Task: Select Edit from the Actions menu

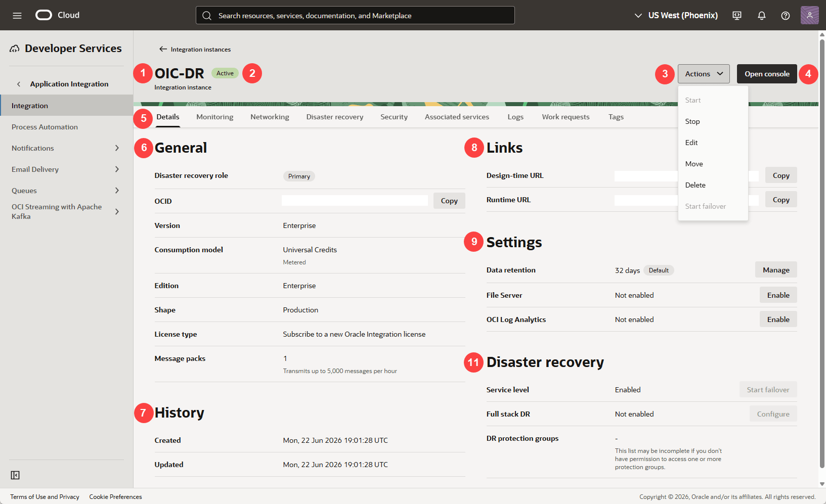Action: [x=713, y=143]
